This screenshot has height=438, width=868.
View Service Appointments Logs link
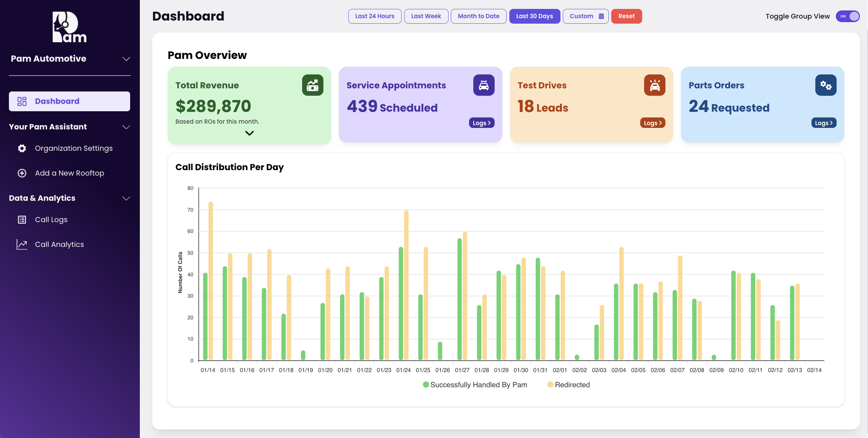pos(481,122)
